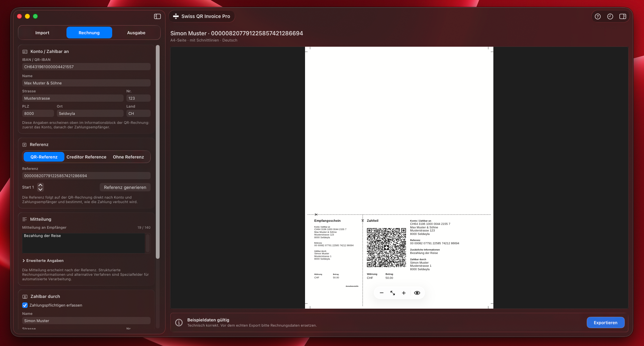Select the QR-Referenz option
This screenshot has width=644, height=346.
44,157
